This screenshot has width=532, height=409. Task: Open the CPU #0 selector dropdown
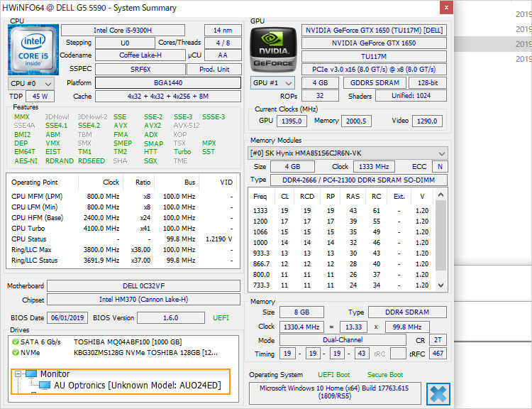[x=30, y=83]
